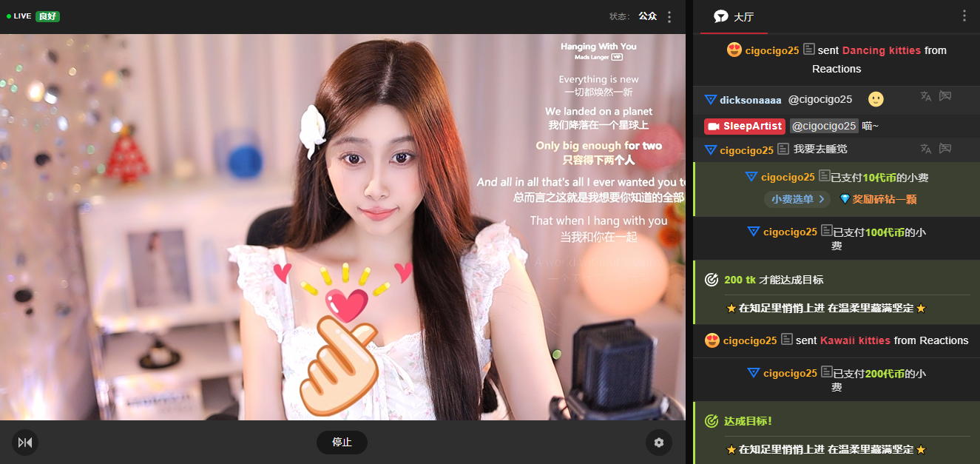Image resolution: width=980 pixels, height=464 pixels.
Task: Click the blue rank badge beside dicksonaaaa
Action: point(710,99)
